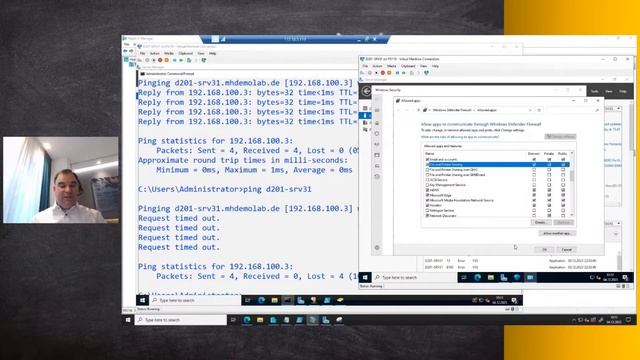The width and height of the screenshot is (640, 360).
Task: Open Action menu in front VM Connection window
Action: pos(378,66)
